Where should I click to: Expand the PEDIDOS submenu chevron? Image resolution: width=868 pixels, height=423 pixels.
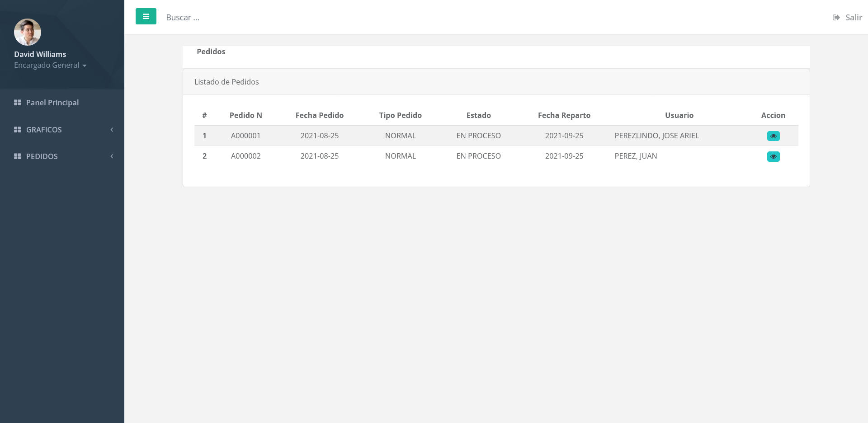112,156
